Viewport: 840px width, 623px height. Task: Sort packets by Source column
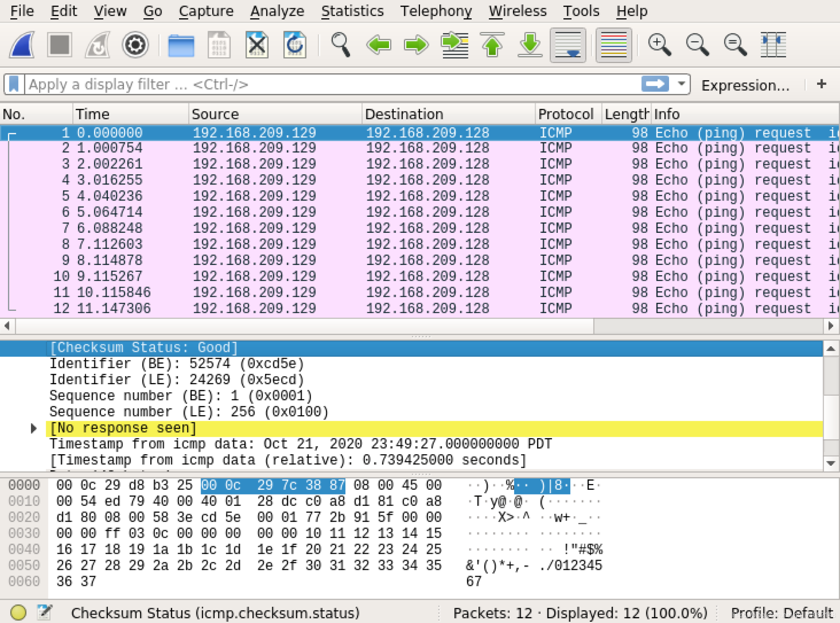[275, 114]
